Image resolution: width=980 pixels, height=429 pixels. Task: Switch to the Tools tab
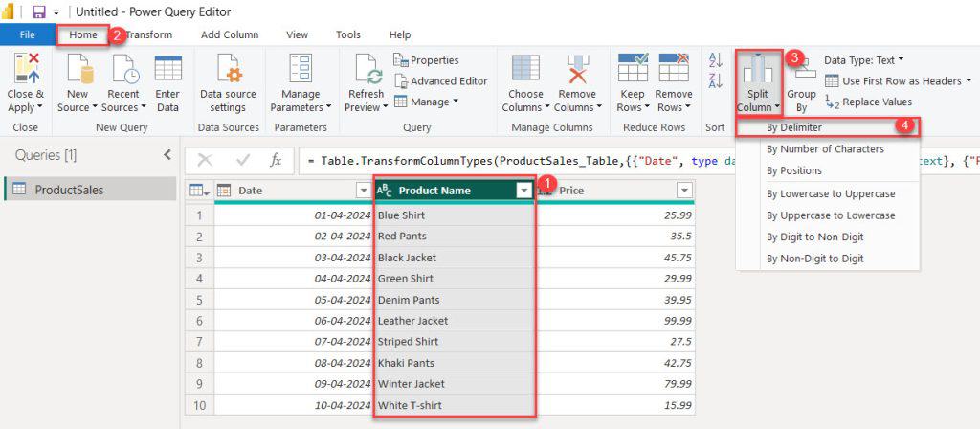(x=348, y=34)
